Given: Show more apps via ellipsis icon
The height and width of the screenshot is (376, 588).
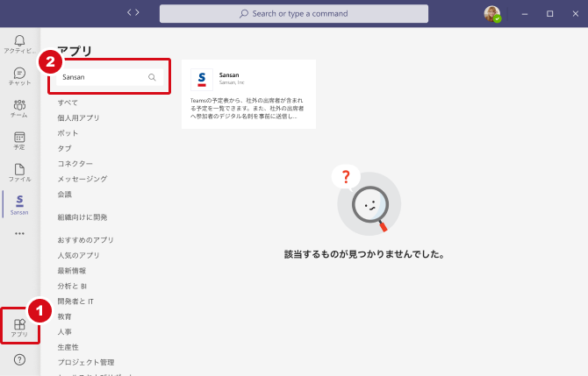Looking at the screenshot, I should point(19,234).
